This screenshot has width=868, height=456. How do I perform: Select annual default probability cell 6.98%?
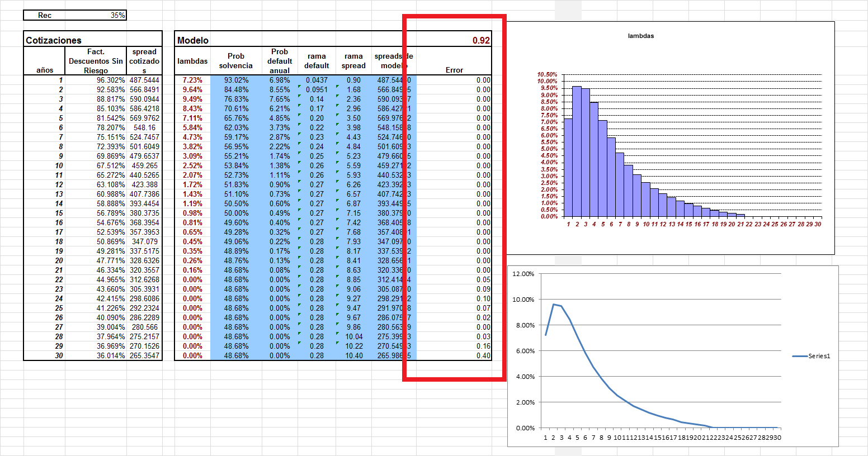(x=280, y=80)
